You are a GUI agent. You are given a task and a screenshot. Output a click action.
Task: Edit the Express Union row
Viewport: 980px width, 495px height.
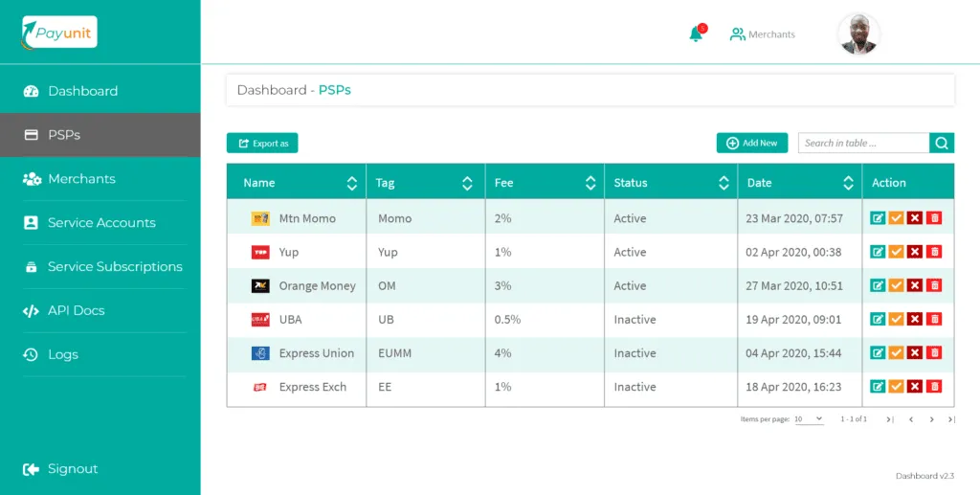tap(878, 353)
